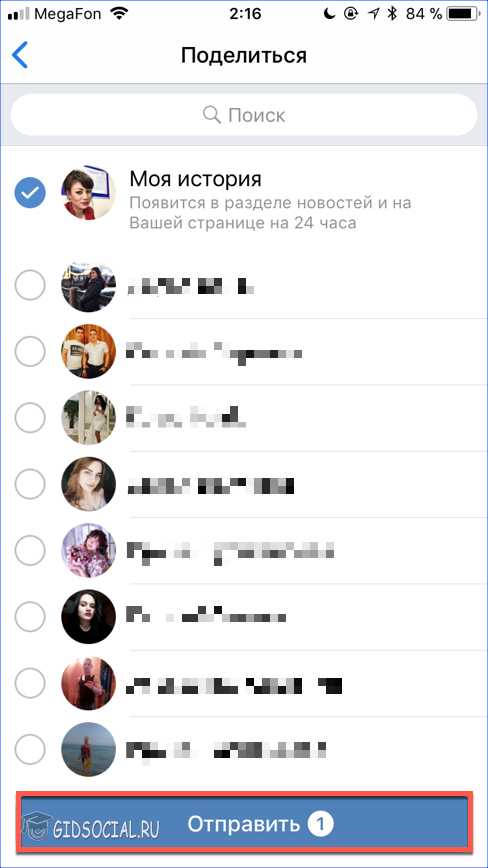The height and width of the screenshot is (868, 488).
Task: Tap the Отправить send button
Action: click(244, 823)
